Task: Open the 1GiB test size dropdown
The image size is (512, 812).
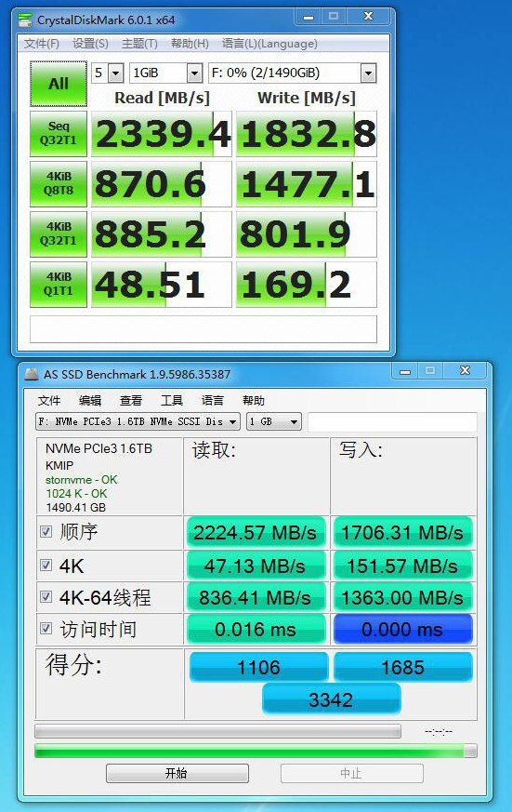Action: coord(165,73)
